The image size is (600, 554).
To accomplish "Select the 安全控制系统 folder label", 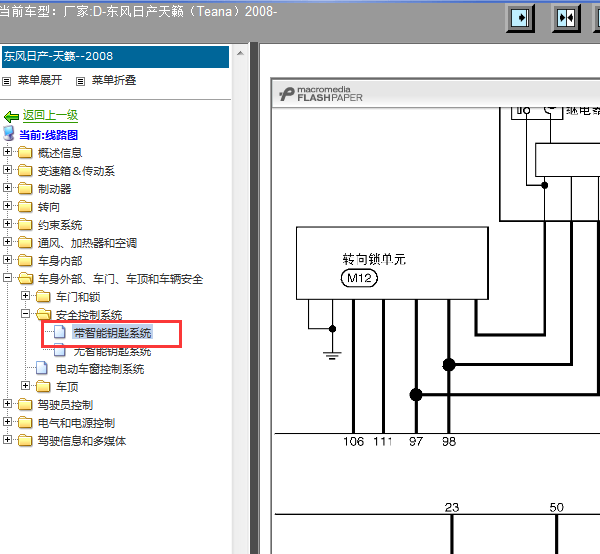I will click(x=89, y=315).
